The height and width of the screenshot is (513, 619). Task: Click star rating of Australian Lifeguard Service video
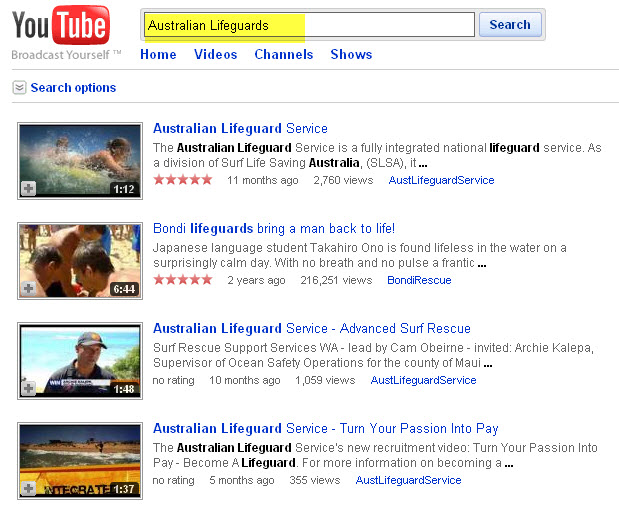pyautogui.click(x=182, y=180)
